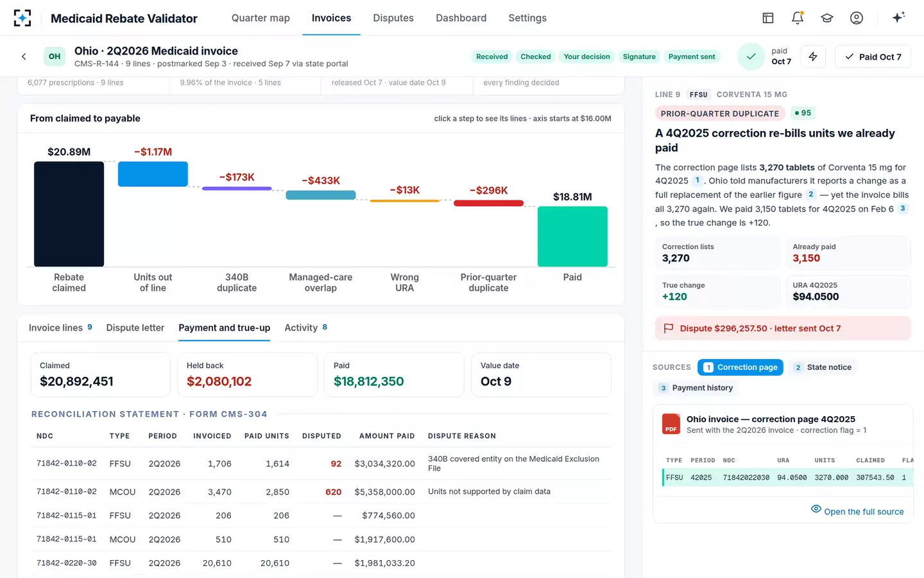
Task: Click the Claimed $20,892,451 card
Action: click(x=100, y=374)
